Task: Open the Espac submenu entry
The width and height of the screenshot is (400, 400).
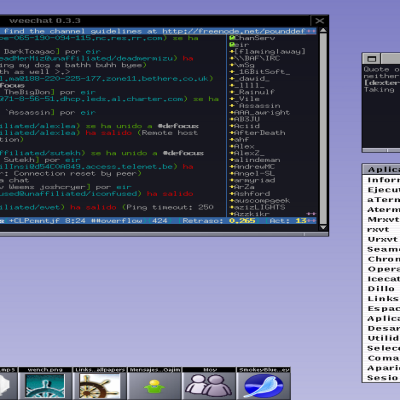Action: pyautogui.click(x=382, y=309)
